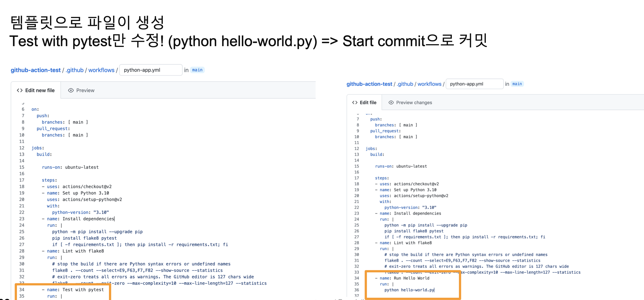Open workflows link in left breadcrumb
644x300 pixels.
(101, 70)
